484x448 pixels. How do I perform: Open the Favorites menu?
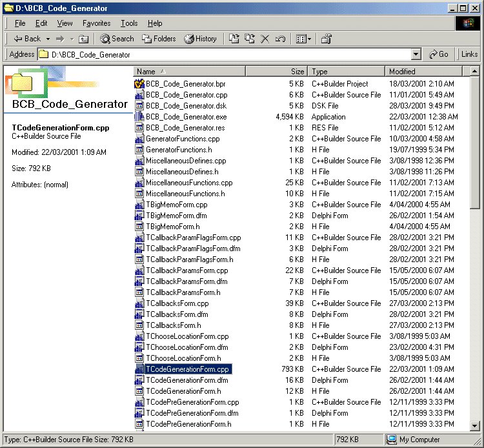[x=96, y=23]
